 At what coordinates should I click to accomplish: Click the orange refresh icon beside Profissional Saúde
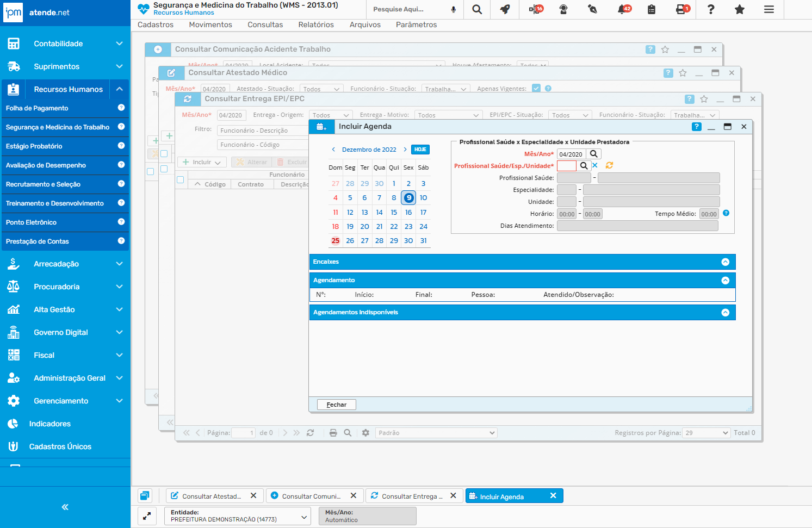tap(609, 165)
